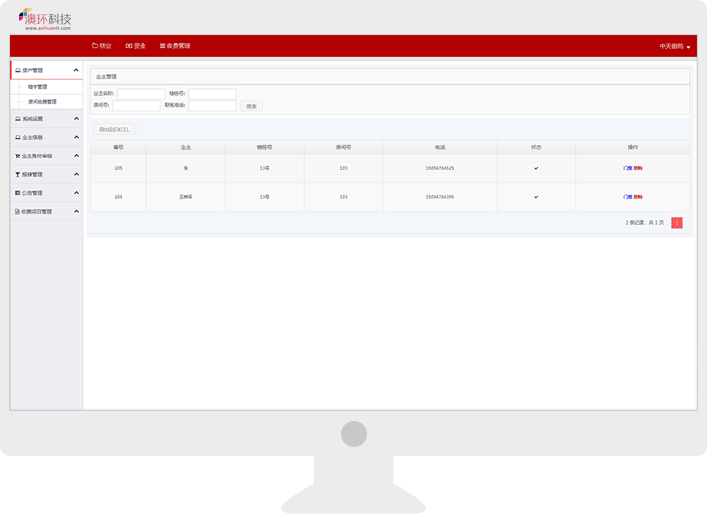Click the 澳环科技 logo
The height and width of the screenshot is (514, 707).
(45, 19)
